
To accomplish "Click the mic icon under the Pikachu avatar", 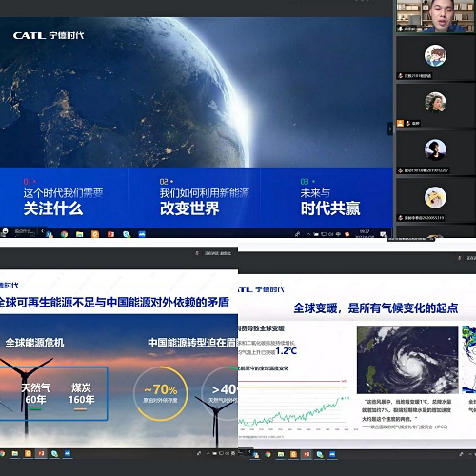I will [401, 218].
